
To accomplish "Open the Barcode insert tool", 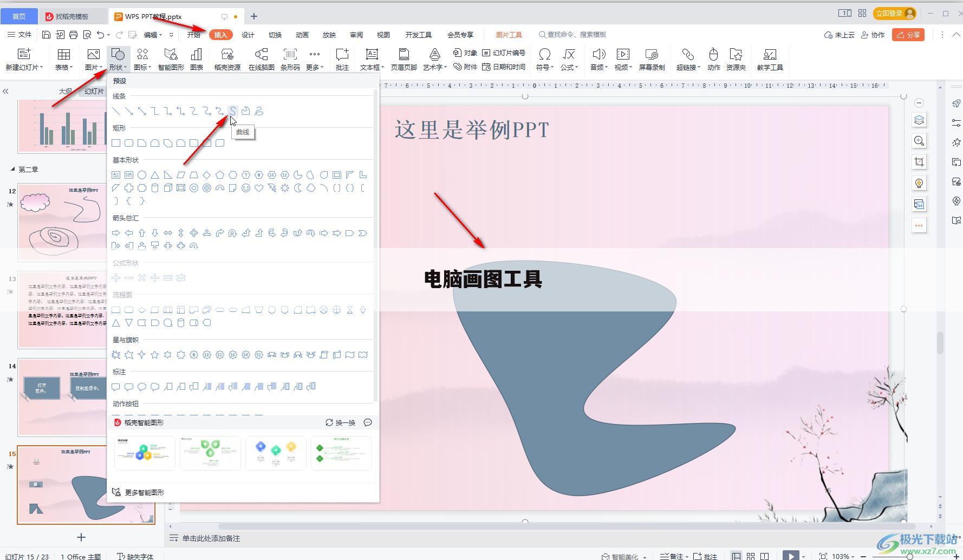I will pyautogui.click(x=290, y=60).
